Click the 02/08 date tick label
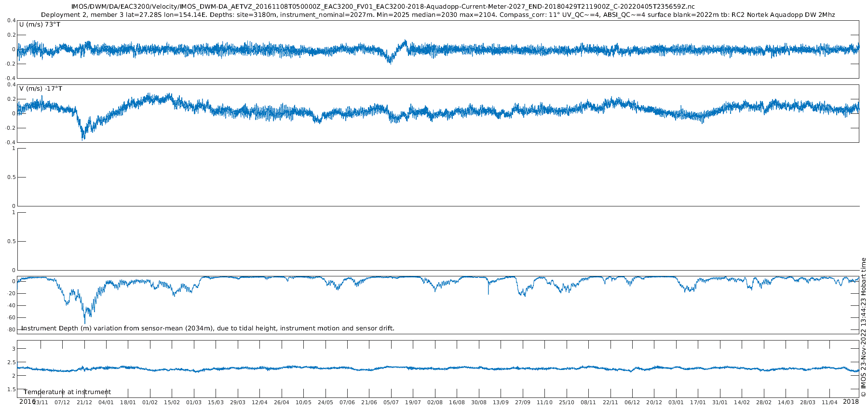 coord(435,403)
